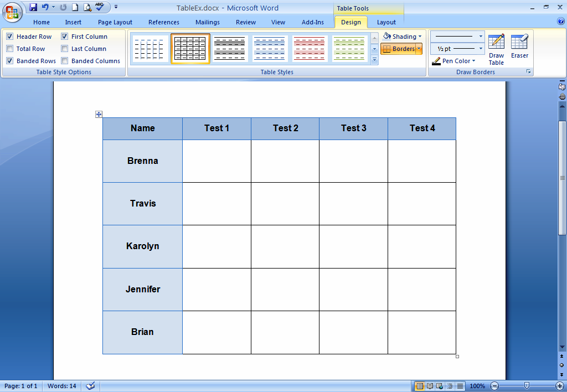Click the table move handle
This screenshot has height=392, width=567.
coord(99,115)
